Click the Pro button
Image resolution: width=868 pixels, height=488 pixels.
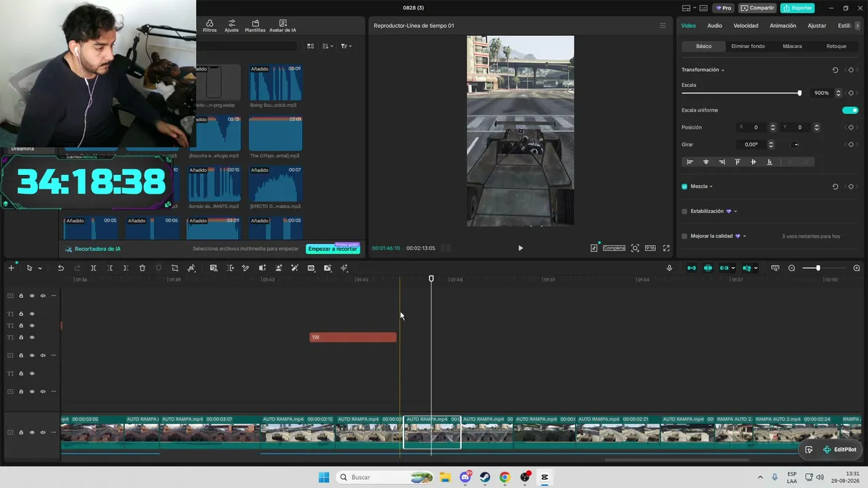coord(724,8)
